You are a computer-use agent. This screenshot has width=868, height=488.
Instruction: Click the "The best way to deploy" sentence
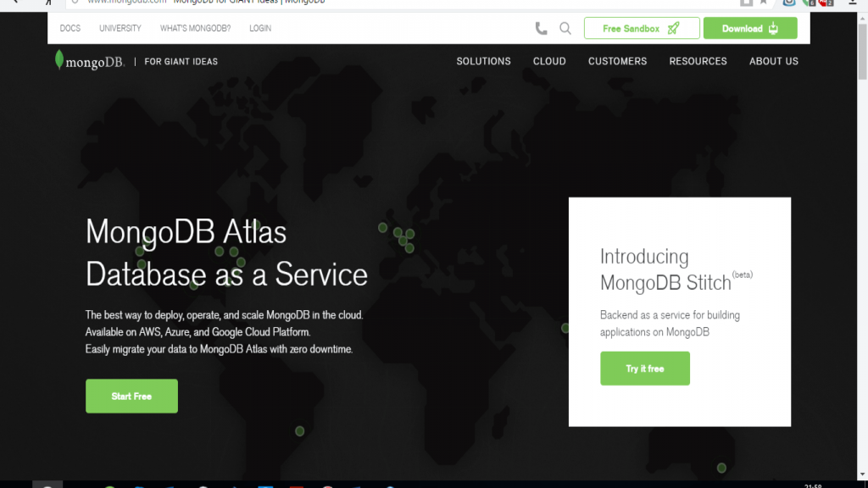pyautogui.click(x=224, y=315)
